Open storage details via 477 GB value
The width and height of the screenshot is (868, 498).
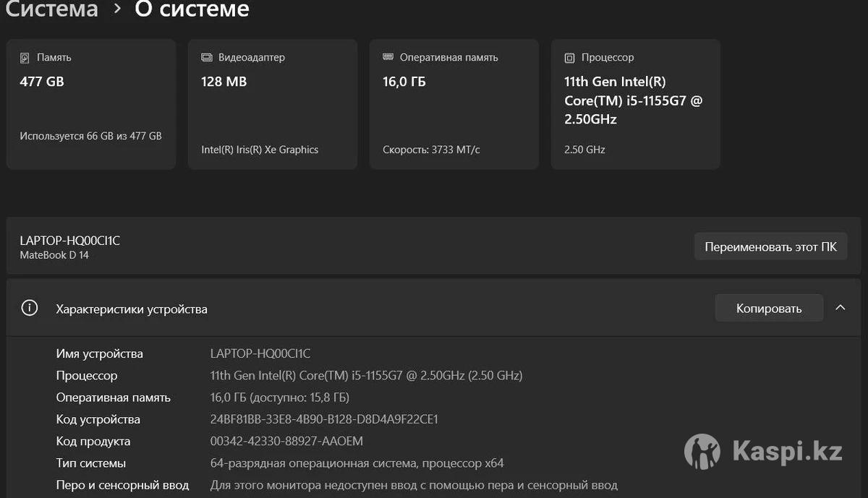(42, 82)
